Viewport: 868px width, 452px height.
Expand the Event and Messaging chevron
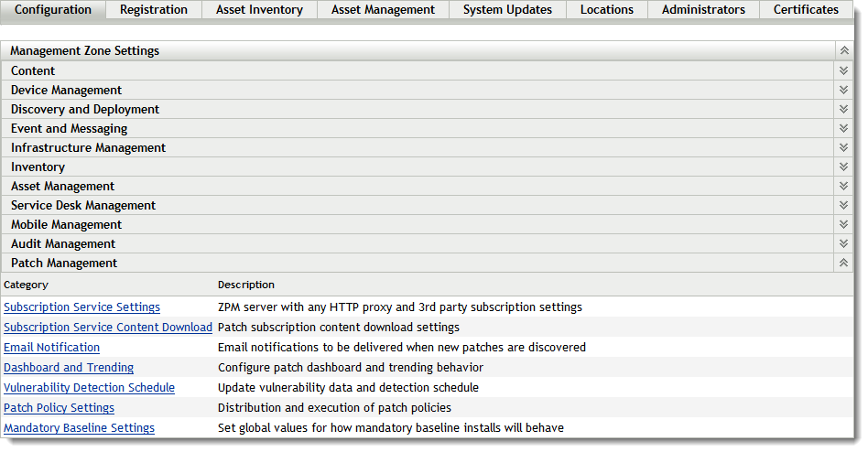[x=843, y=128]
